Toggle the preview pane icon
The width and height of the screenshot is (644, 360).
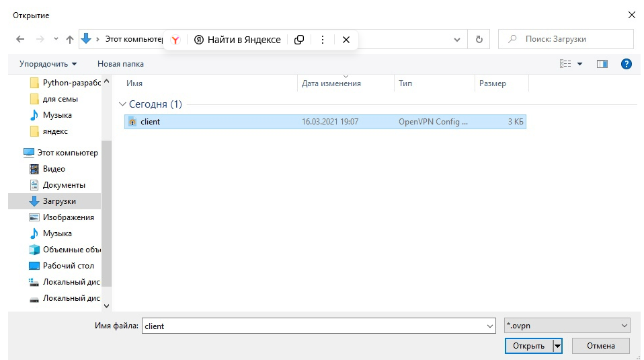602,64
